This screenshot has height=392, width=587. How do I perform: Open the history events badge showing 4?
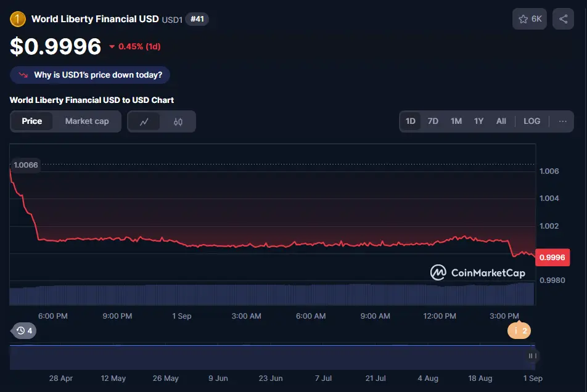pyautogui.click(x=24, y=331)
